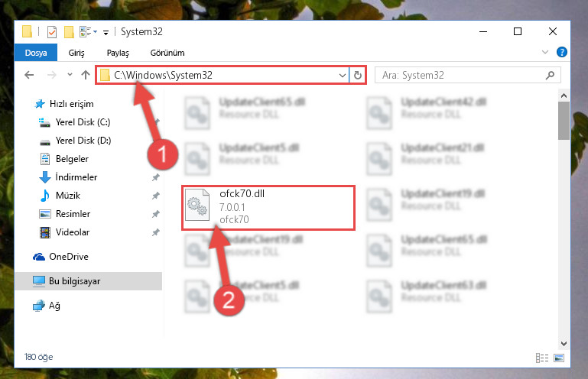Open recent locations dropdown arrow

point(70,75)
